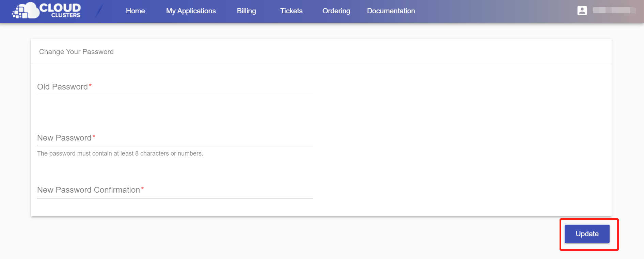Open My Applications in the navbar

tap(191, 11)
